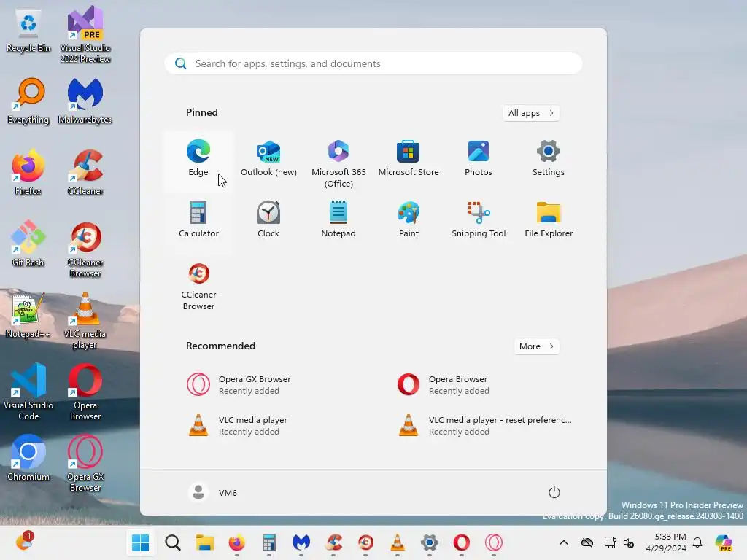Select Chromium desktop shortcut
Image resolution: width=747 pixels, height=560 pixels.
(x=28, y=458)
